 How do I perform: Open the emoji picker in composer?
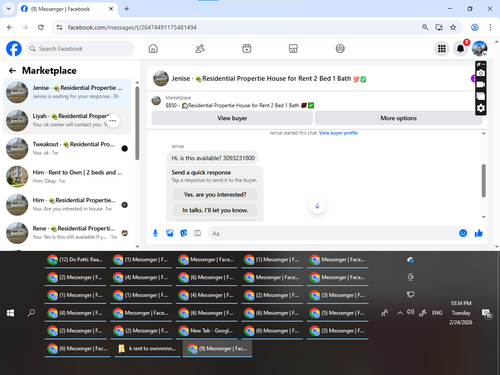[463, 233]
